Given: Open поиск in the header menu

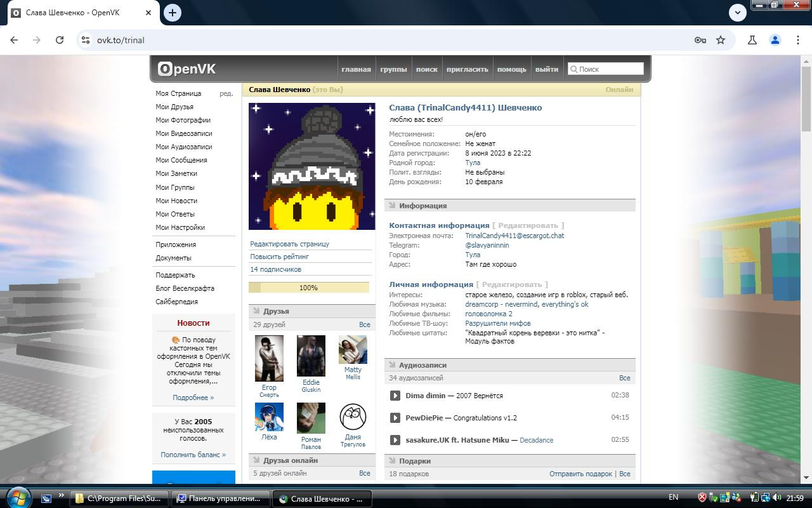Looking at the screenshot, I should coord(426,69).
